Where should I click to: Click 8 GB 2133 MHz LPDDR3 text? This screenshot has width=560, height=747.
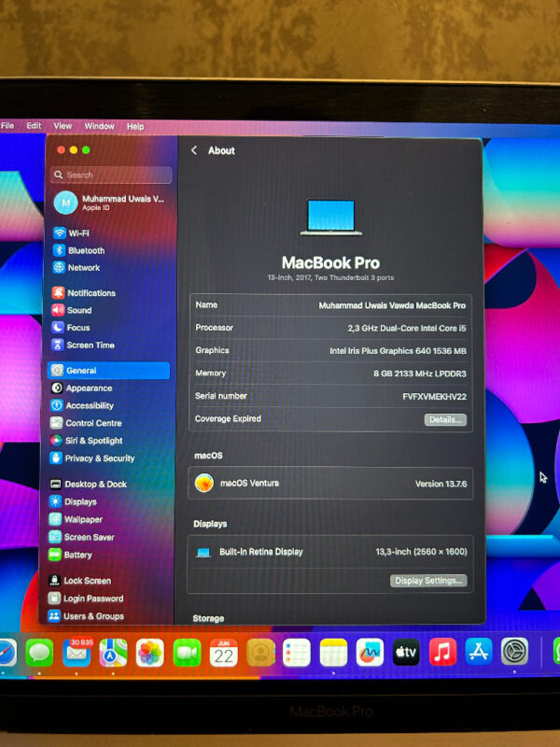point(420,374)
